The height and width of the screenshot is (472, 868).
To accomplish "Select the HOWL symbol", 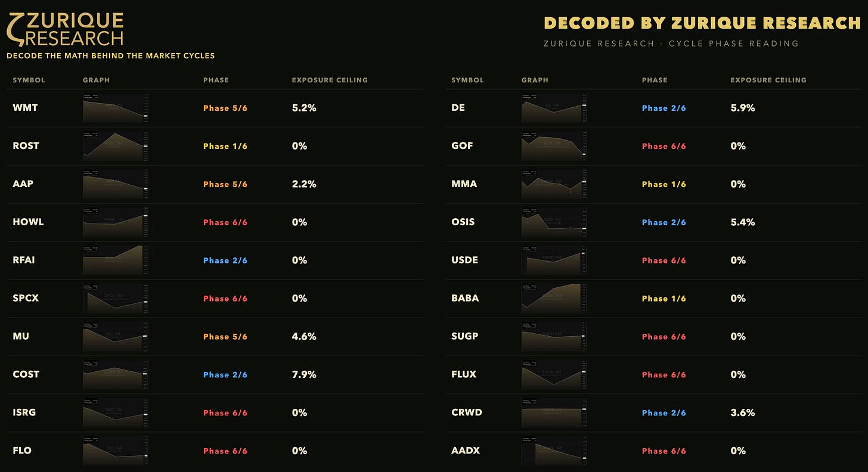I will (x=28, y=222).
